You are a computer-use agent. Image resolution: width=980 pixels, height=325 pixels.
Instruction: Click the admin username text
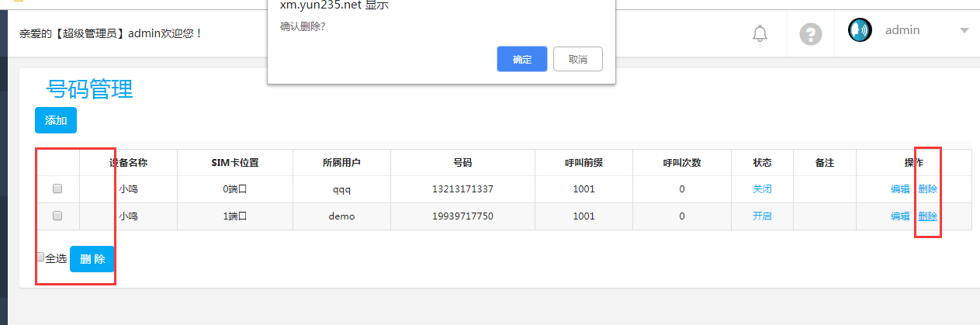902,30
